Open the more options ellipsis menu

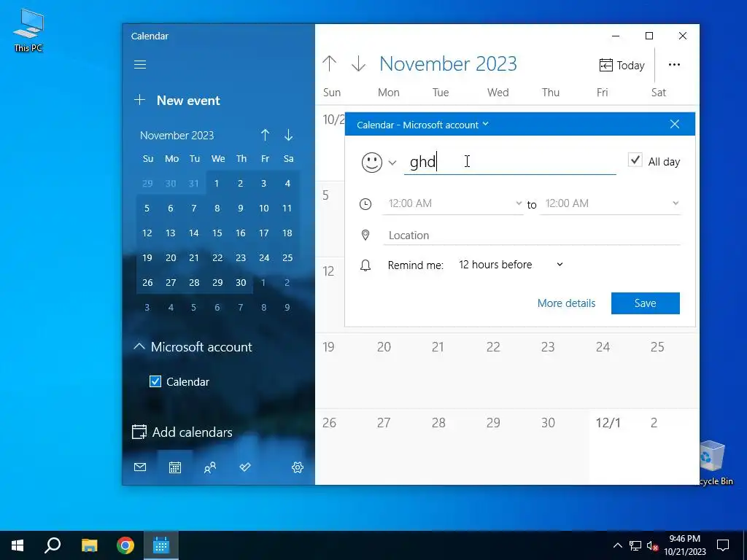pos(674,65)
